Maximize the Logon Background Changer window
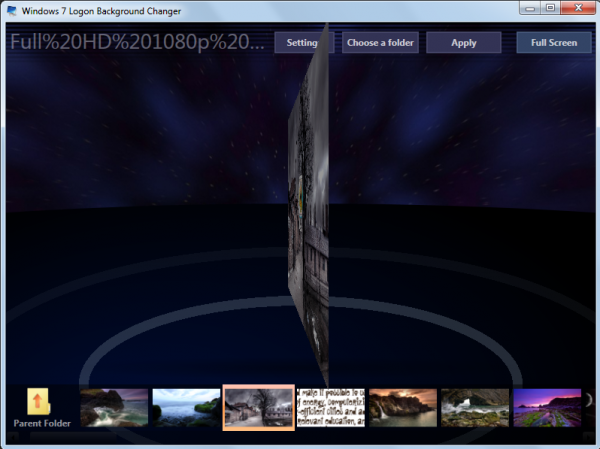 tap(550, 8)
